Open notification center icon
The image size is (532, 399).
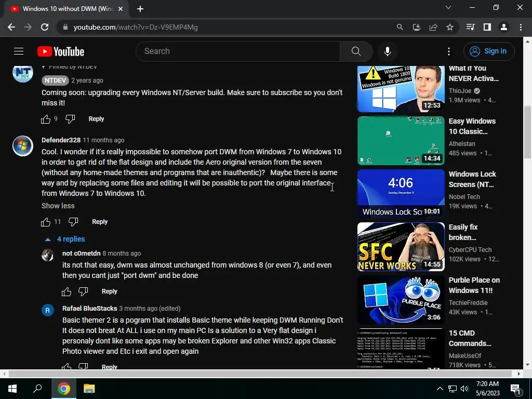(x=516, y=389)
